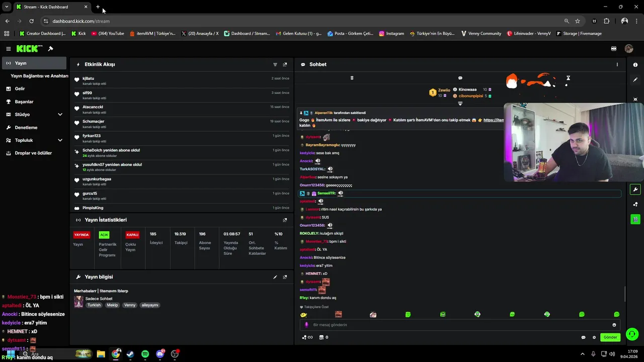Toggle AÇIK Partnerlik Gelir Programı badge
This screenshot has height=362, width=644.
tap(104, 235)
